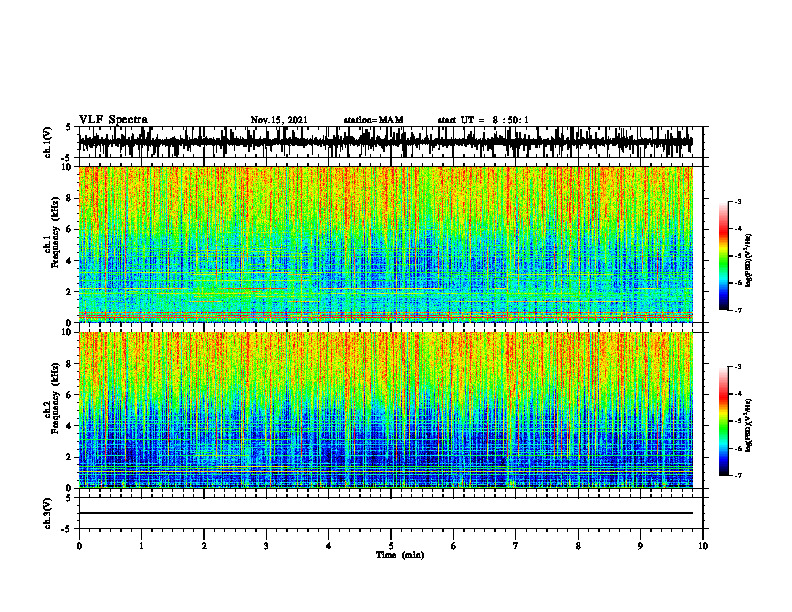Viewport: 792px width, 612px height.
Task: Select the ch.1 colorbar log(PSD) unit label
Action: point(748,260)
